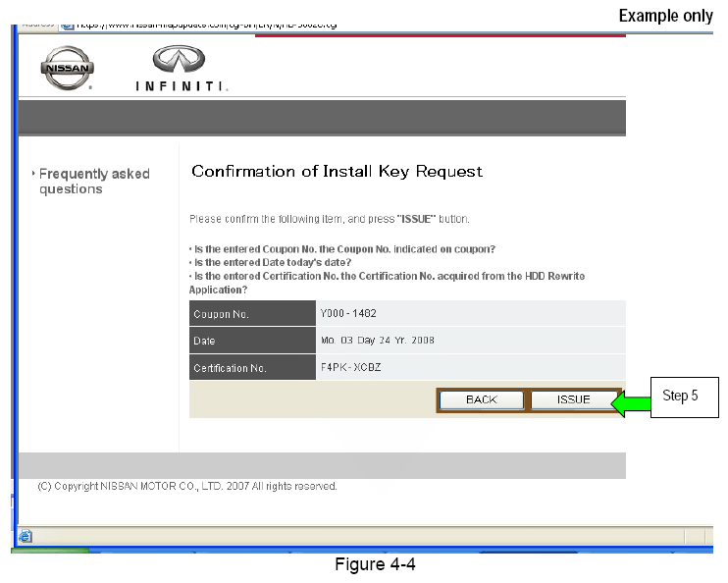Click the Internet Explorer status bar icon
Image resolution: width=728 pixels, height=583 pixels.
[26, 536]
